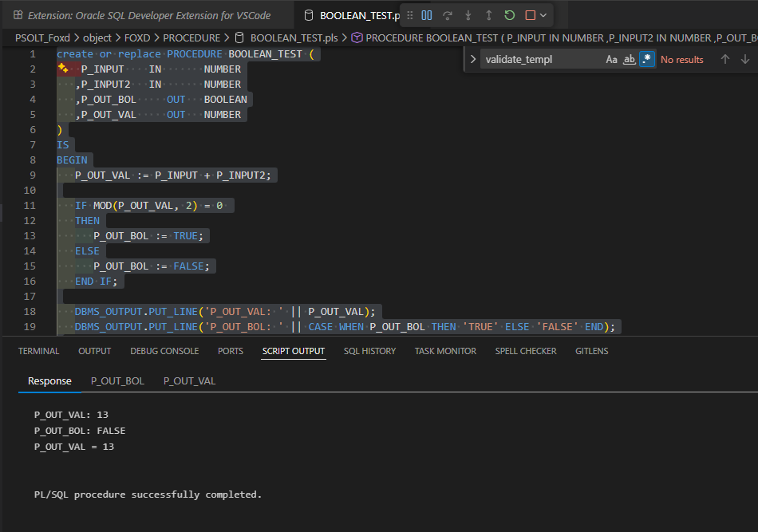Stop the debug session
The width and height of the screenshot is (758, 532).
(530, 15)
